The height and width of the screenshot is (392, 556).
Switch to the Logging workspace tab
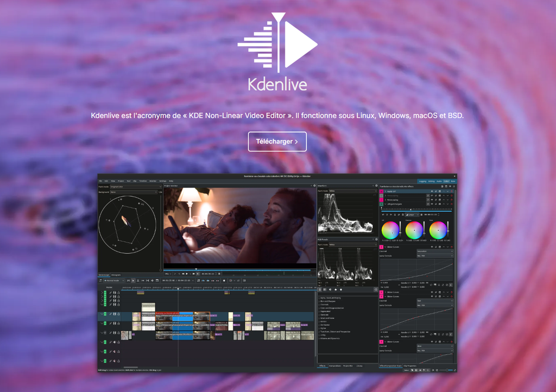point(422,181)
